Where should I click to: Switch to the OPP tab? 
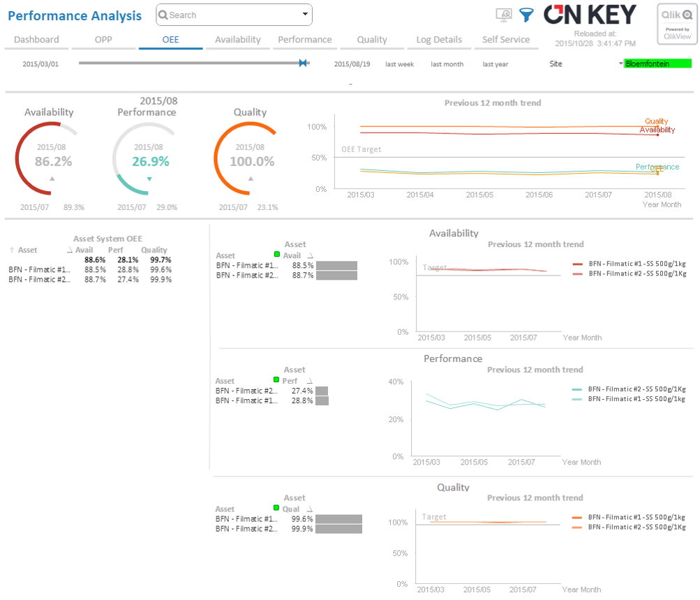pyautogui.click(x=103, y=40)
